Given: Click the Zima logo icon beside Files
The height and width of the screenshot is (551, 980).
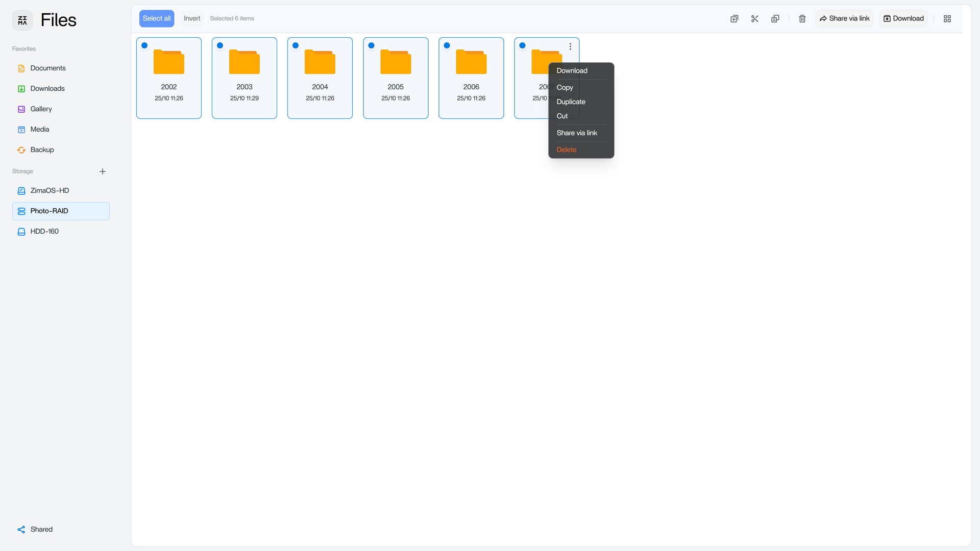Looking at the screenshot, I should pos(22,20).
